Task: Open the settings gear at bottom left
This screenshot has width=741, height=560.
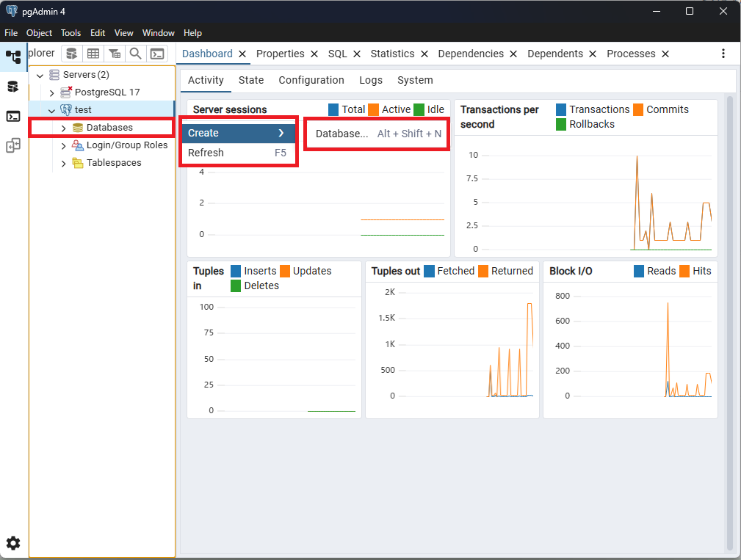Action: [x=13, y=543]
